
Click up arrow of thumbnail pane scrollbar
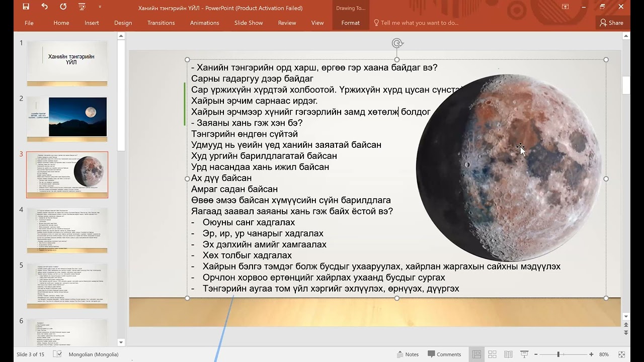[121, 36]
